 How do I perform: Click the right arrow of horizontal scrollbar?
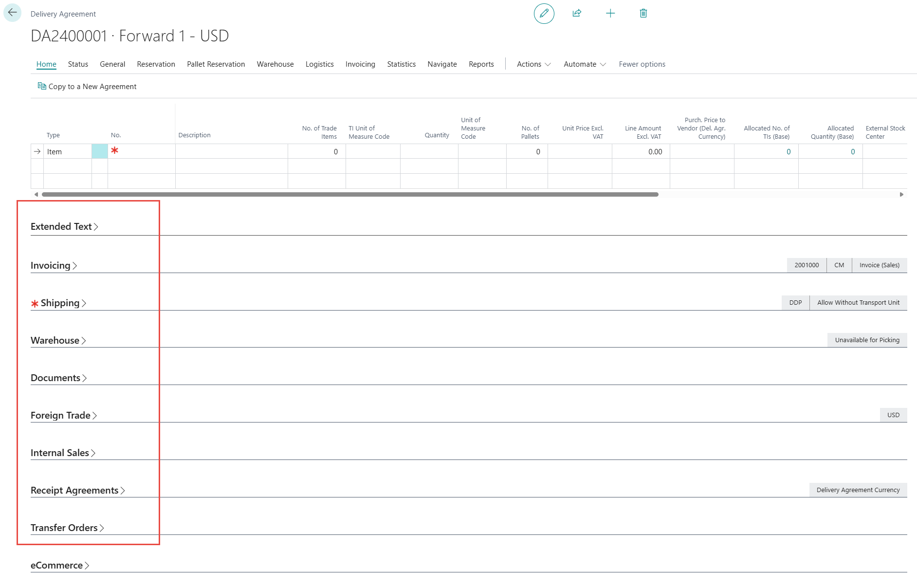(x=901, y=194)
